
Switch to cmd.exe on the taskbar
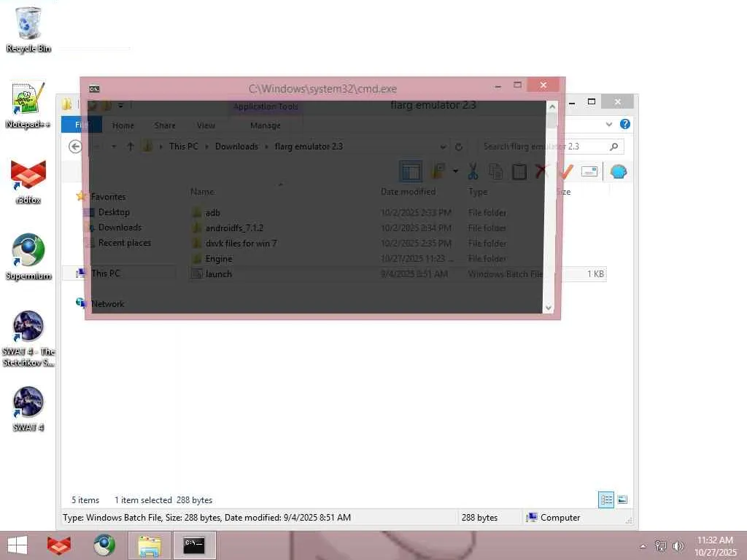(194, 545)
